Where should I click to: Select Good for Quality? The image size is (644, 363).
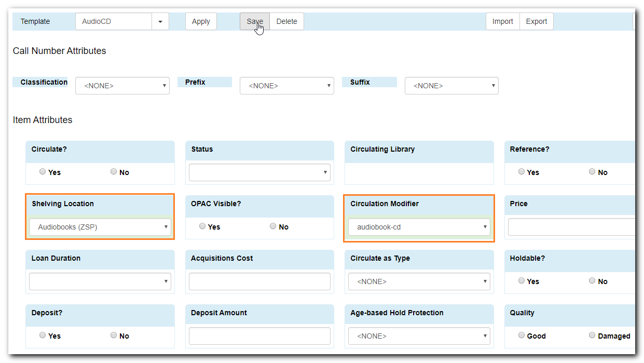[522, 335]
